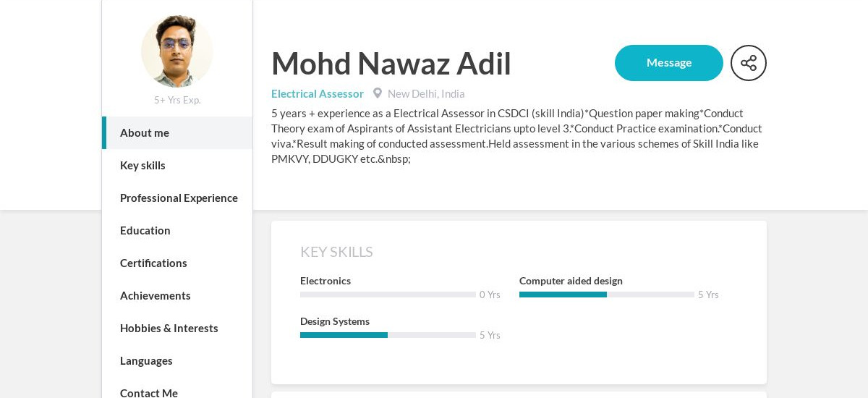This screenshot has height=398, width=868.
Task: Open Achievements in the sidebar
Action: coord(177,295)
